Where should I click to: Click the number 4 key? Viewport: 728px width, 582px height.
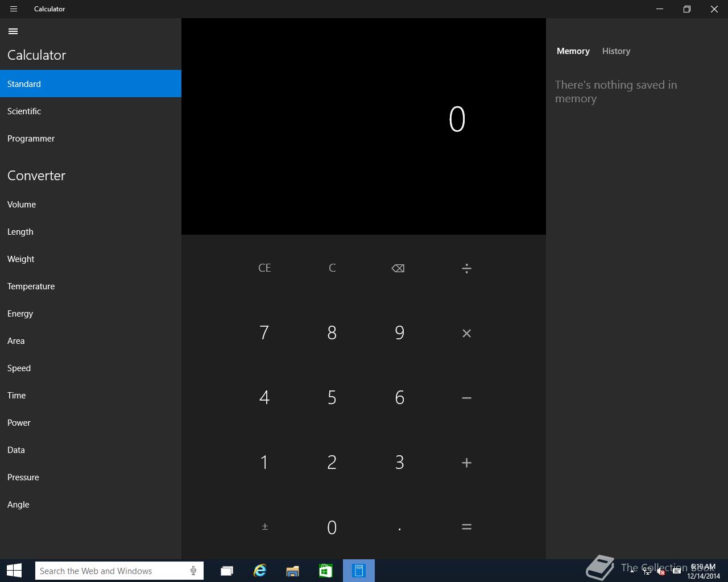[264, 397]
